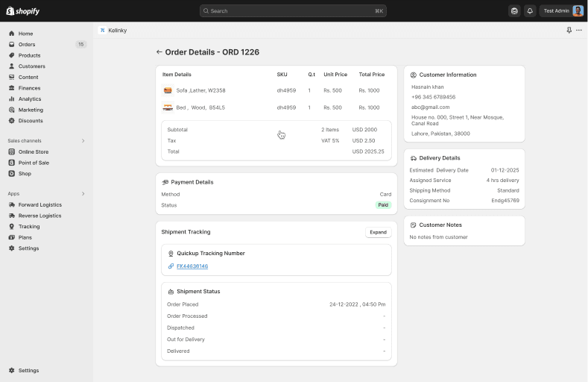The width and height of the screenshot is (588, 382).
Task: Open the store inbox icon in top bar
Action: point(514,11)
